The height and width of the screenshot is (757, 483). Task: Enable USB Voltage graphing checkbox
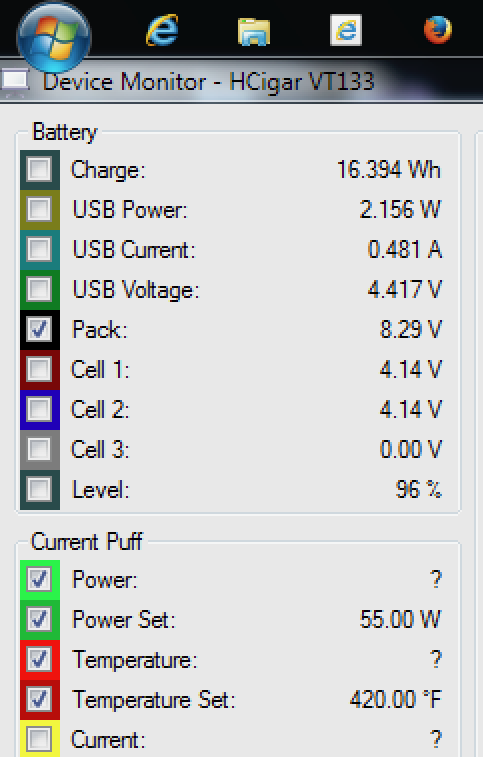pyautogui.click(x=39, y=290)
